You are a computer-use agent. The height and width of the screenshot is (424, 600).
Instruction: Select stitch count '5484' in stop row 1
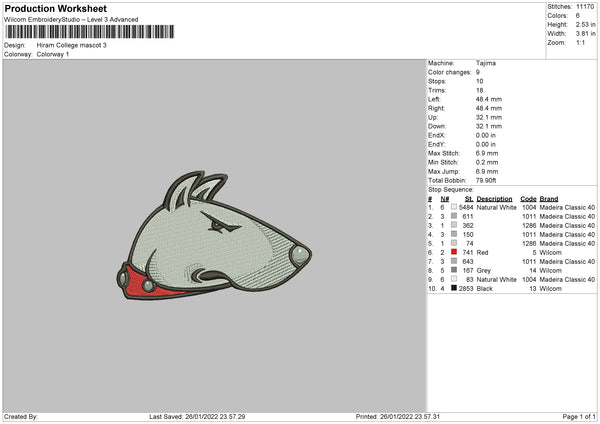[466, 207]
